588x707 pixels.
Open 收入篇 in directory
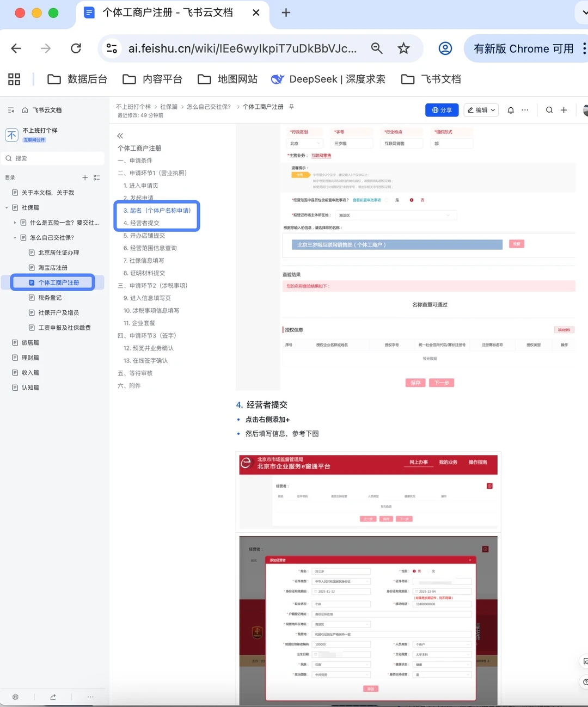30,373
